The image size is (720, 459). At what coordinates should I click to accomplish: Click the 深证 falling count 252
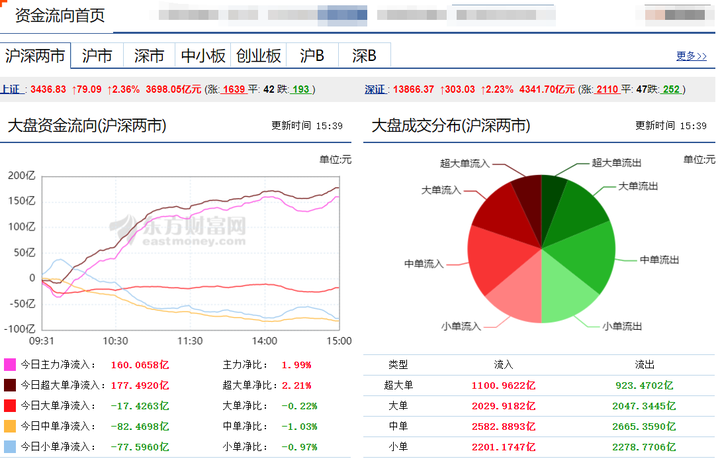pyautogui.click(x=671, y=89)
